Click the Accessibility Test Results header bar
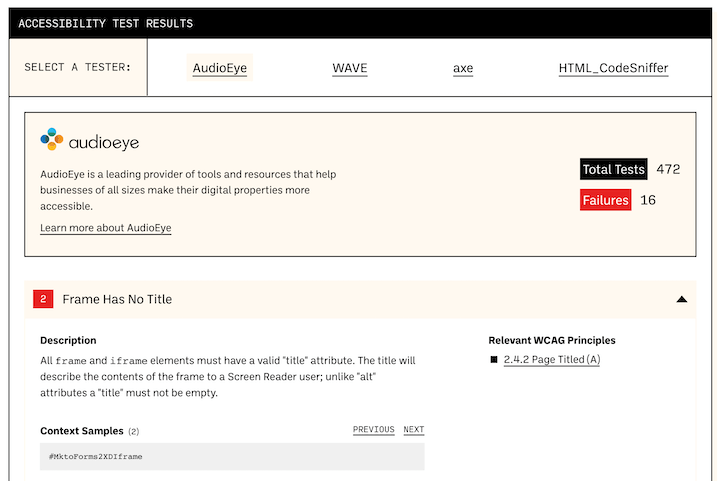This screenshot has width=720, height=481. point(360,23)
